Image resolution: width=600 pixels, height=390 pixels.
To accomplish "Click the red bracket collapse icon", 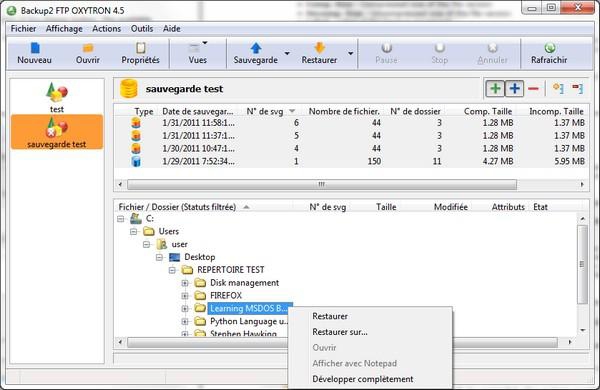I will (x=577, y=89).
